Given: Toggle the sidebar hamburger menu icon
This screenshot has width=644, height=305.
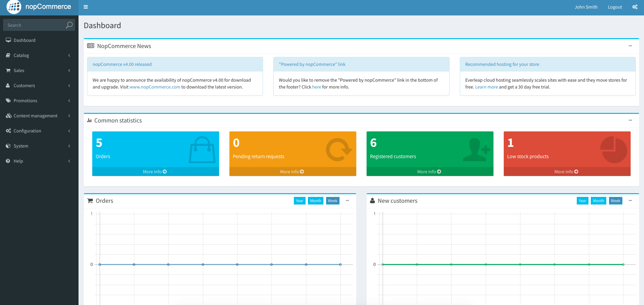Looking at the screenshot, I should [x=86, y=7].
